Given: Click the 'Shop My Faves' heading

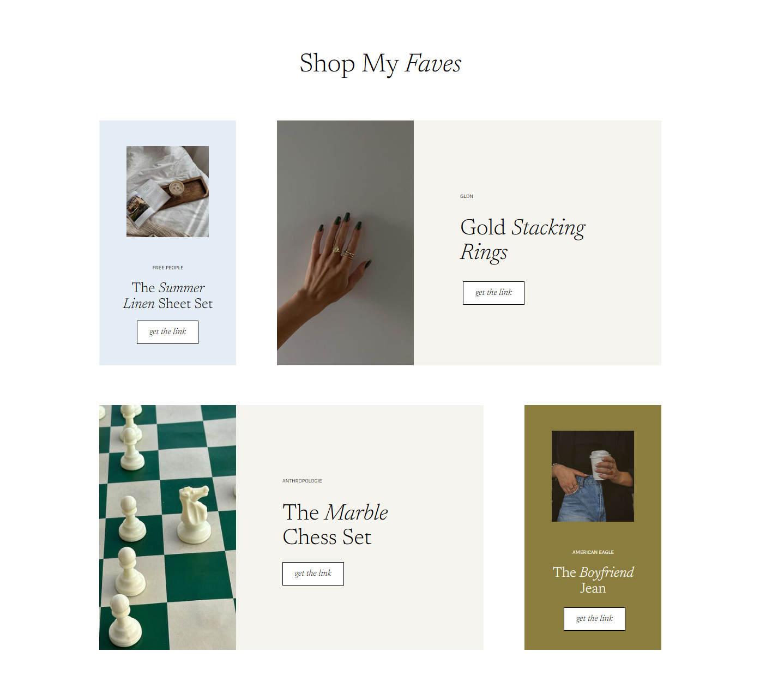Looking at the screenshot, I should 381,63.
